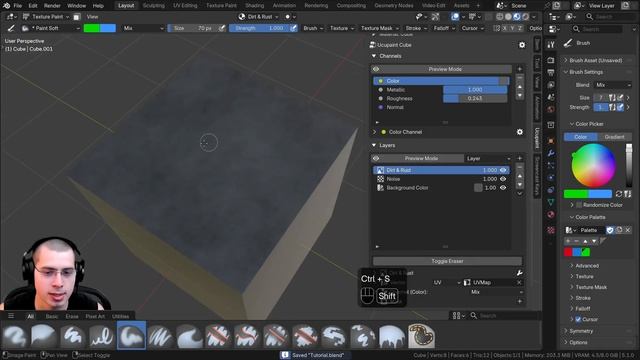This screenshot has width=640, height=360.
Task: Enable Randomize Color checkbox
Action: [579, 205]
